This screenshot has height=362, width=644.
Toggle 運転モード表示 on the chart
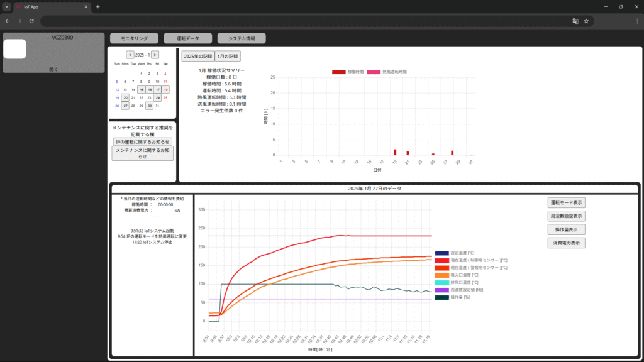point(567,202)
